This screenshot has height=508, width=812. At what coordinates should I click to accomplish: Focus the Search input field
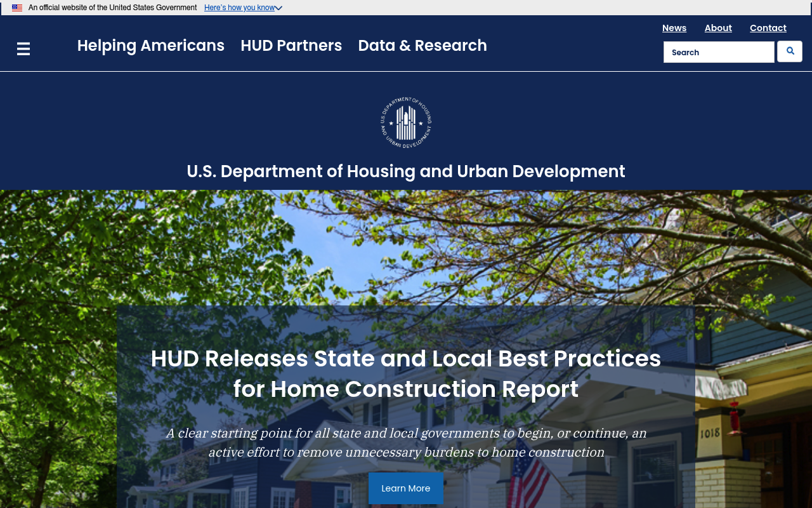pyautogui.click(x=719, y=52)
